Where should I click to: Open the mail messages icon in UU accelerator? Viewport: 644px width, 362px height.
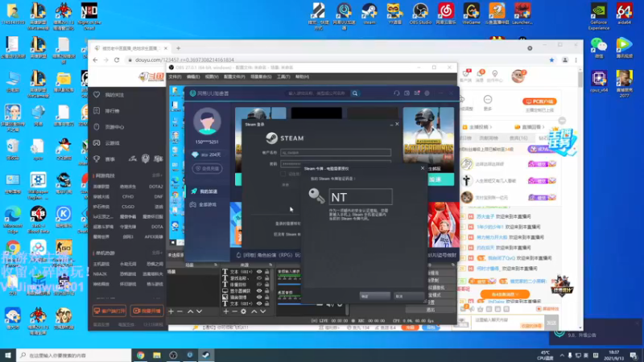417,93
